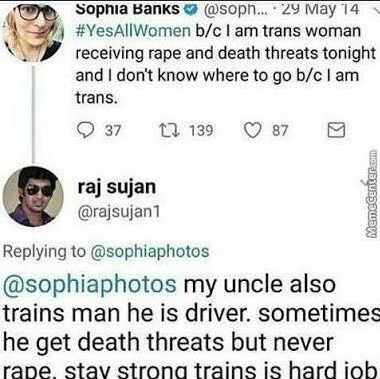Click the raj sujan display name
Screen dimensions: 380x379
pos(117,187)
